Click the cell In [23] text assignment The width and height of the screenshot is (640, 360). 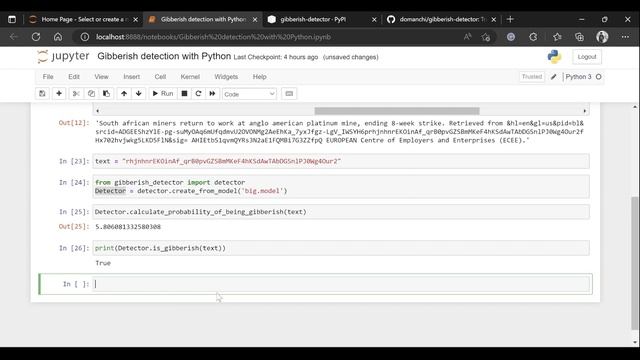(341, 161)
